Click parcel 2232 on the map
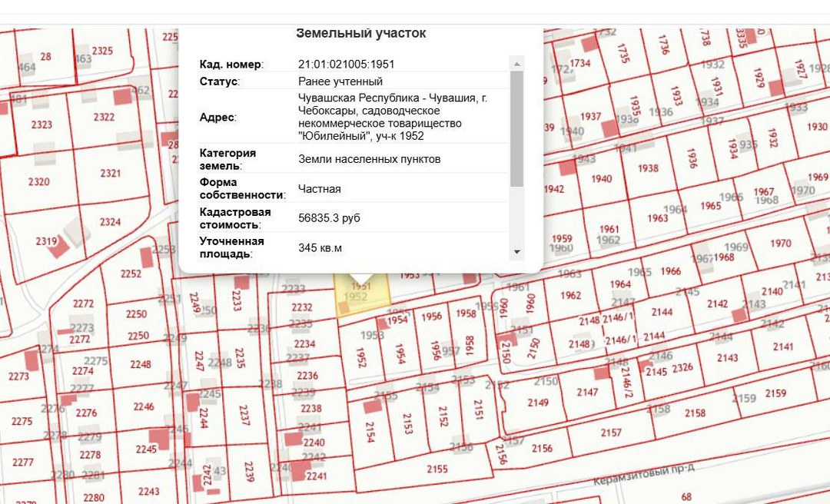Viewport: 830px width, 504px height. (x=302, y=307)
